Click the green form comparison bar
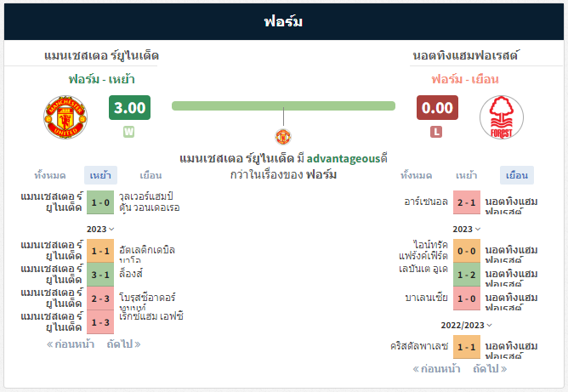Viewport: 568px width, 392px height. coord(283,105)
